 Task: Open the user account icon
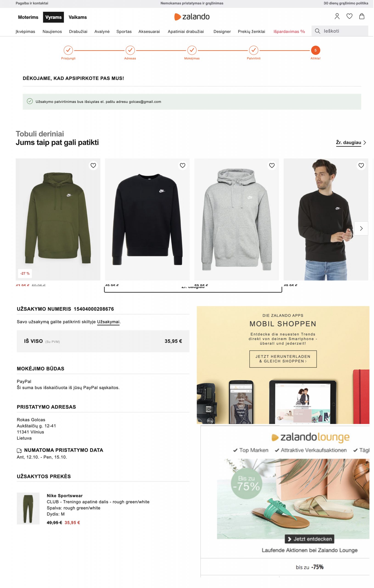(337, 16)
